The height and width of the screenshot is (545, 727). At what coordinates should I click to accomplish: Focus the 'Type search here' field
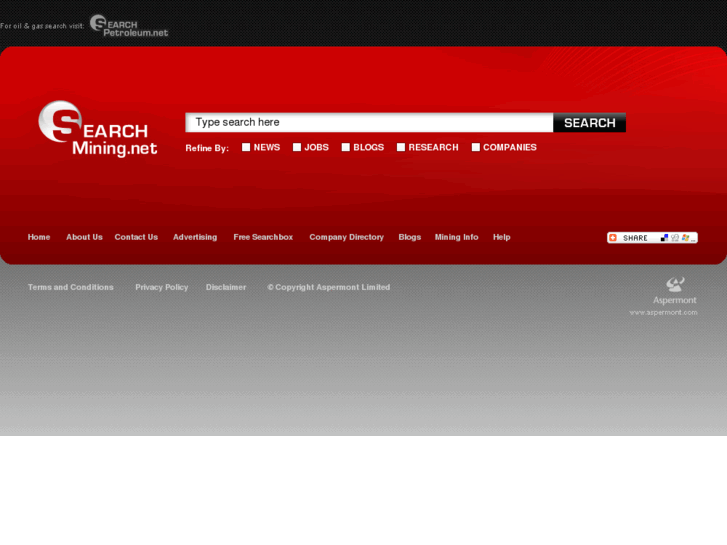click(x=369, y=122)
